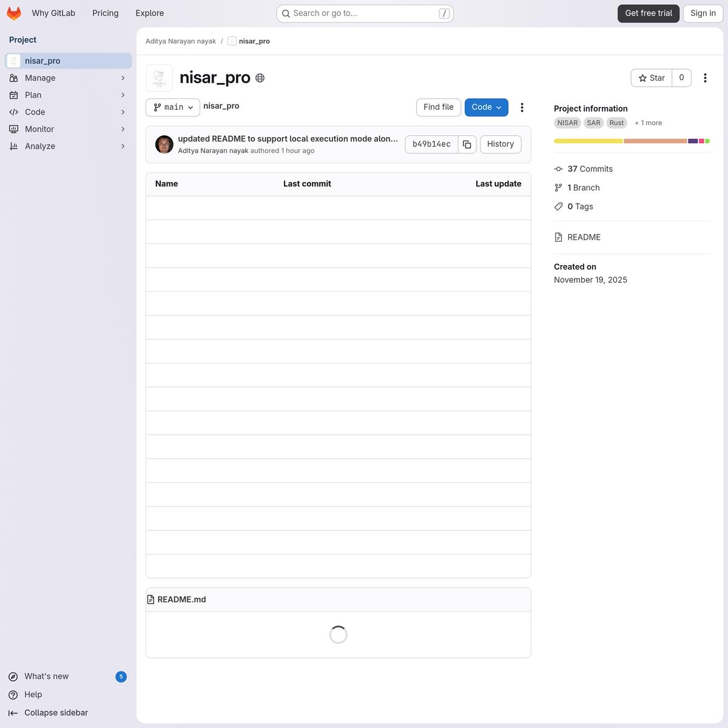This screenshot has height=728, width=728.
Task: Click the search magnifier icon
Action: pyautogui.click(x=286, y=13)
